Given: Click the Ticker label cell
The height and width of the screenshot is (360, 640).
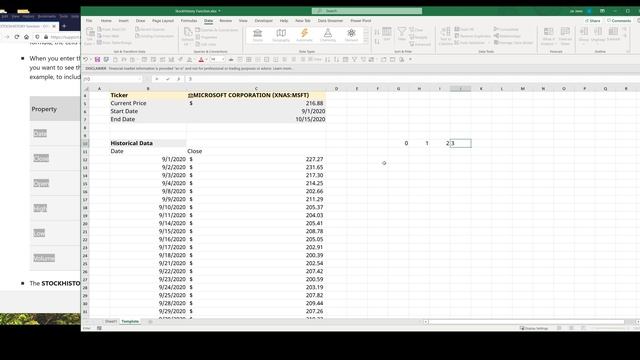Looking at the screenshot, I should [148, 95].
